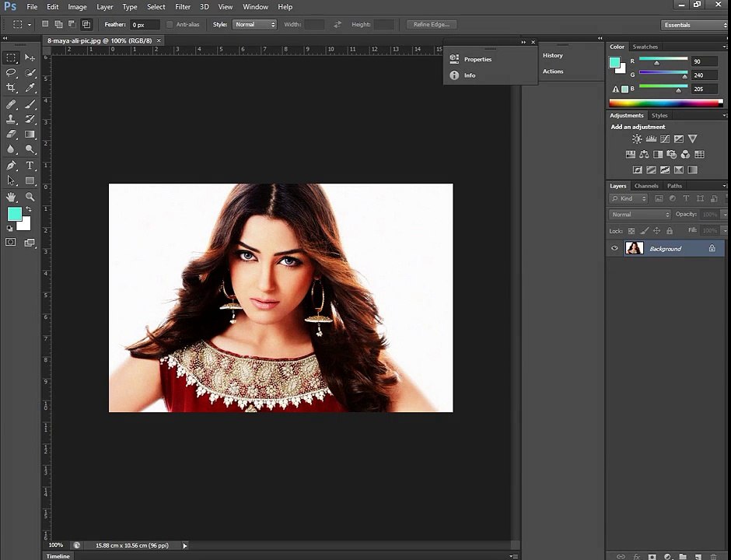
Task: Select the Blur tool
Action: click(x=11, y=149)
